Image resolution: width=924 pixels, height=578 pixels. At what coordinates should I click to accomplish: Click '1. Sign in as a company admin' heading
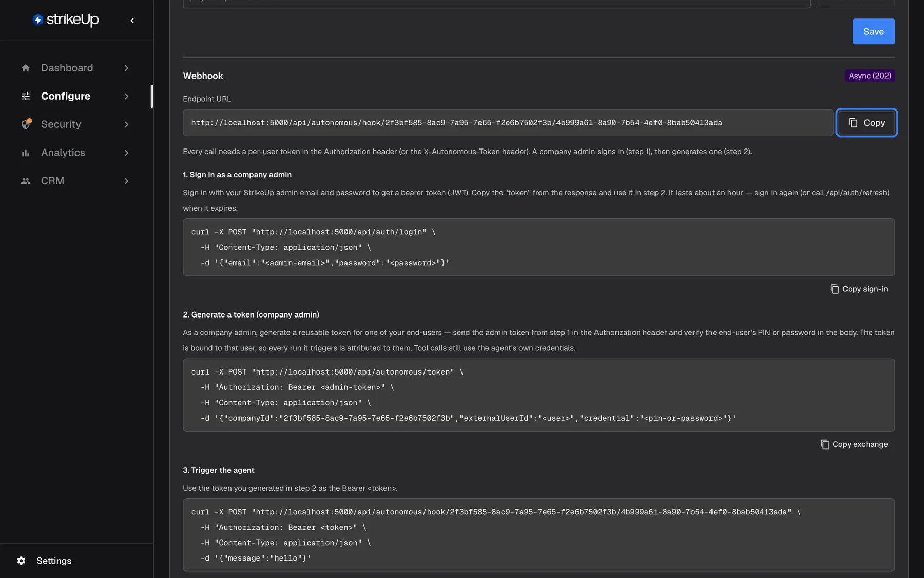(237, 175)
